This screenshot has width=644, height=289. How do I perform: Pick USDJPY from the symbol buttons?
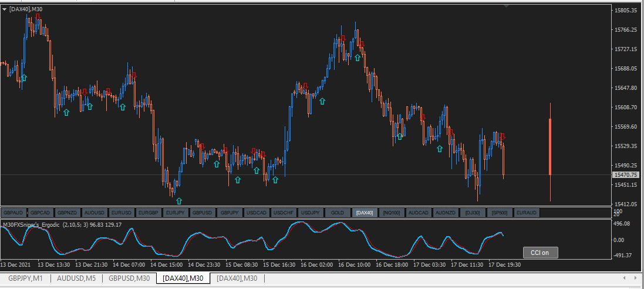(x=311, y=213)
